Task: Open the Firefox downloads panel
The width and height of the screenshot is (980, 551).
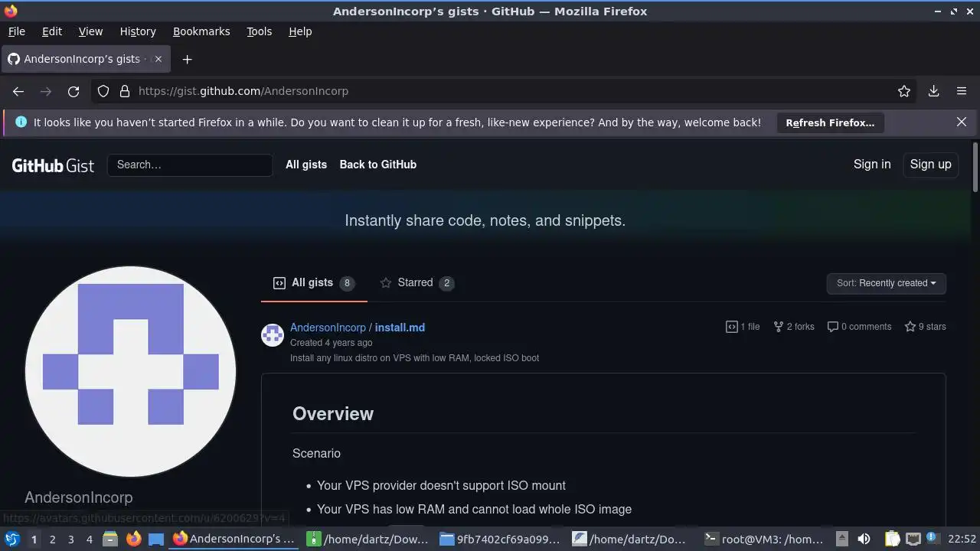Action: point(934,91)
